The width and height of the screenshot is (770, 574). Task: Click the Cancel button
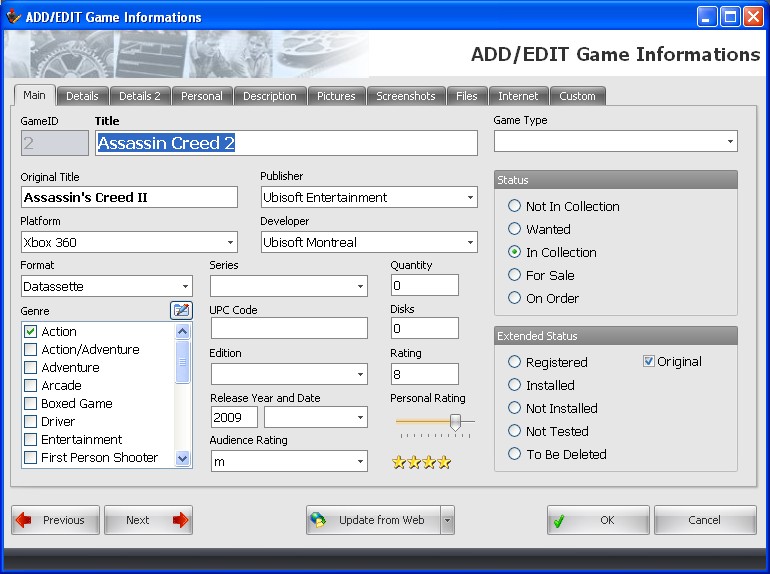705,520
